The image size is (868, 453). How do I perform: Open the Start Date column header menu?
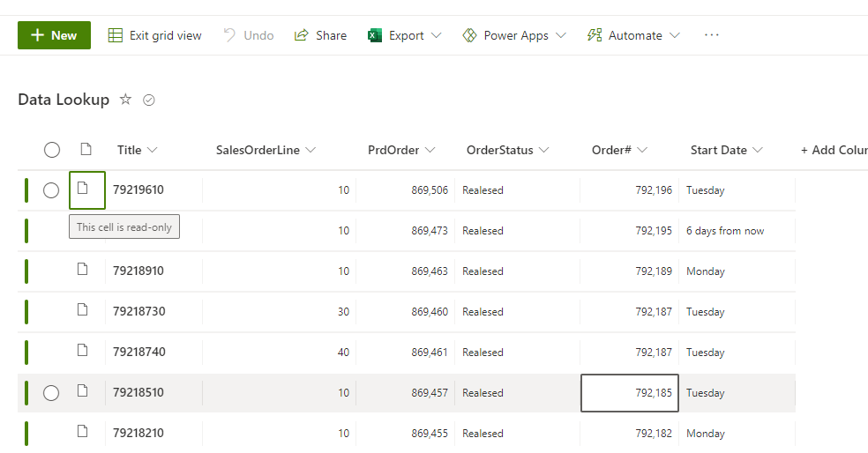click(x=726, y=150)
